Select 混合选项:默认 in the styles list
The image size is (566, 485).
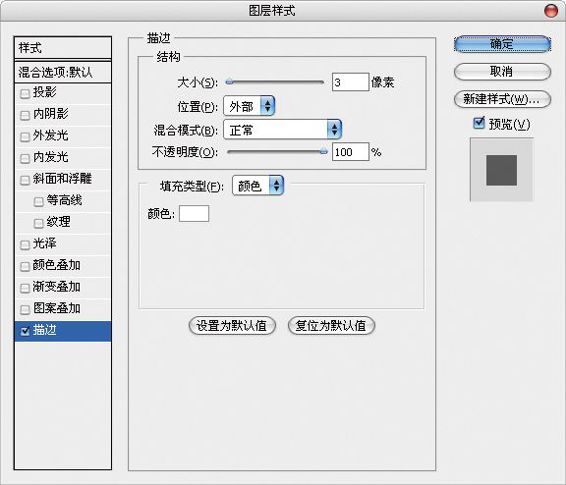(63, 72)
